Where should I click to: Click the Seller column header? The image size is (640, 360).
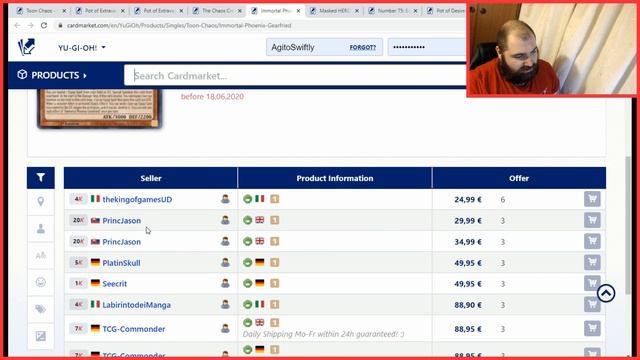pos(151,178)
